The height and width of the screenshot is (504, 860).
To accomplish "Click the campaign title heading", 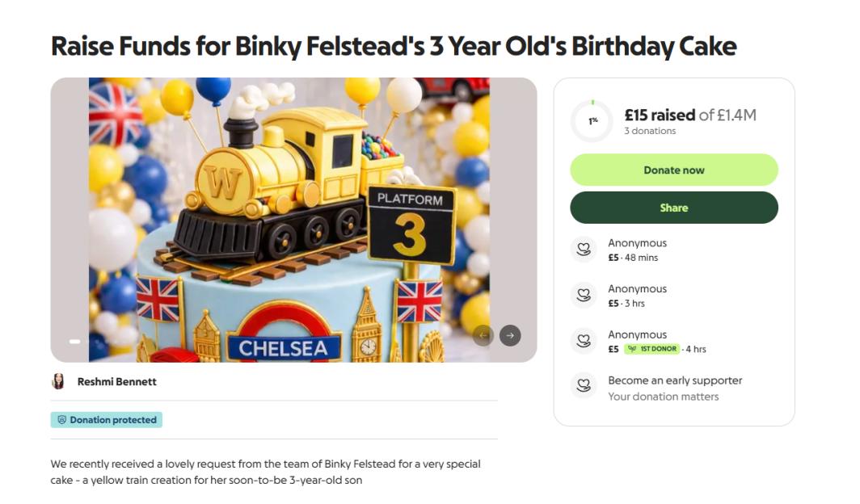I will [x=394, y=46].
